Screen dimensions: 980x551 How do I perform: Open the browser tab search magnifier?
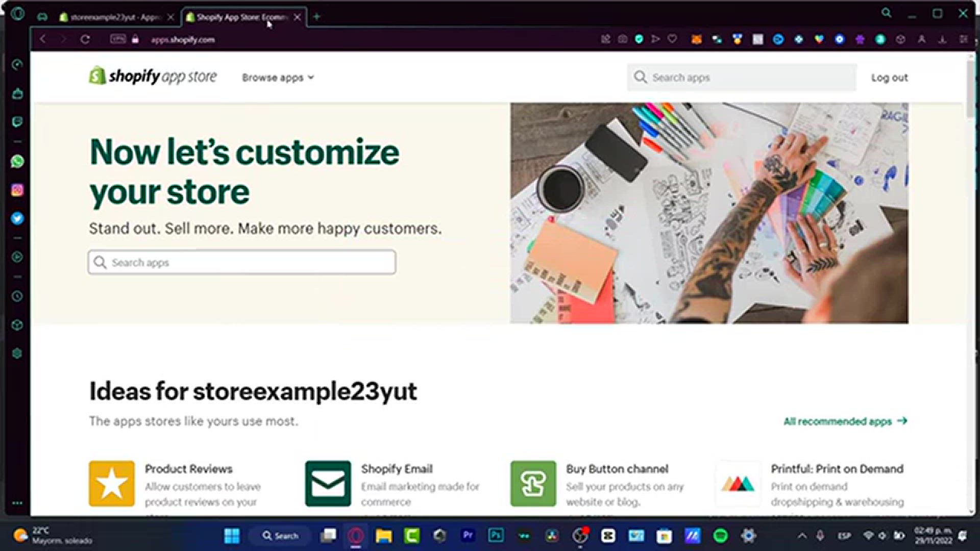(887, 13)
